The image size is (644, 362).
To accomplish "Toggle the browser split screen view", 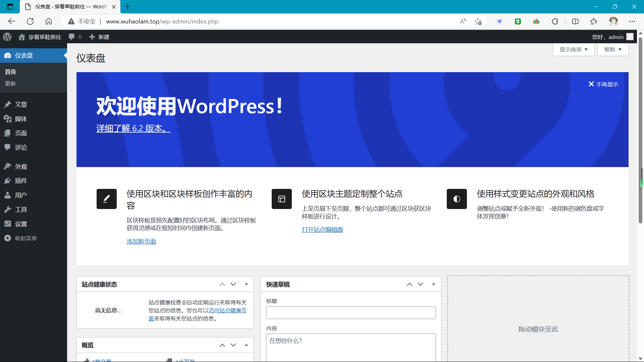I will (x=575, y=21).
